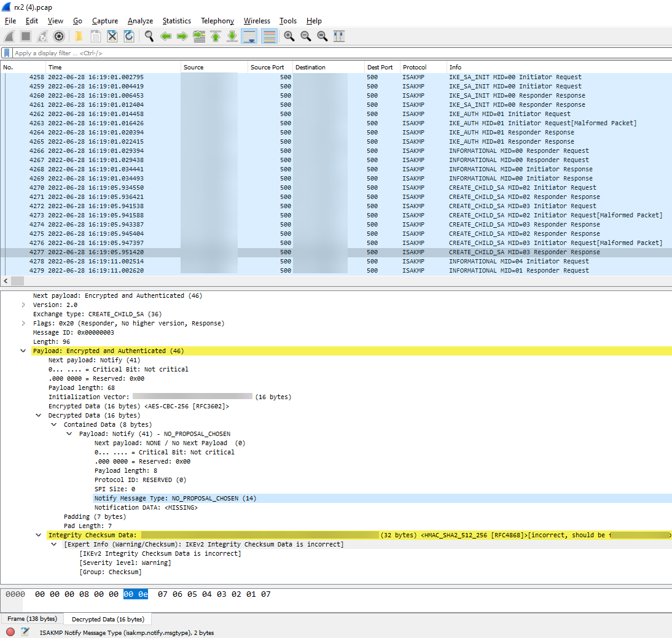This screenshot has height=638, width=672.
Task: Restart the current capture
Action: (41, 36)
